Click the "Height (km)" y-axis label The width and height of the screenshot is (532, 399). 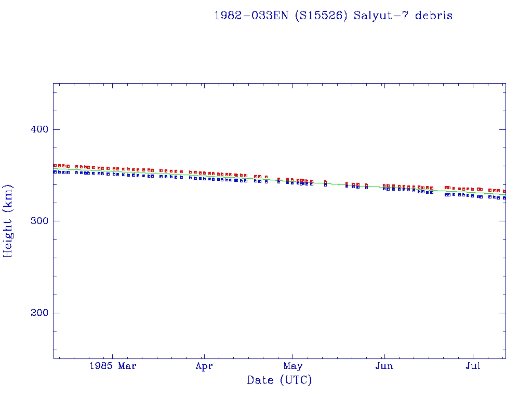(x=8, y=221)
